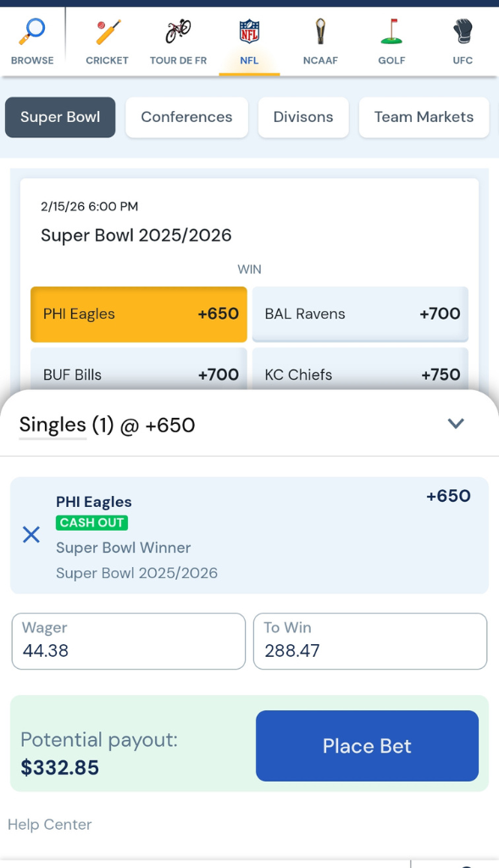Toggle BAL Ravens +700 selection

(360, 314)
